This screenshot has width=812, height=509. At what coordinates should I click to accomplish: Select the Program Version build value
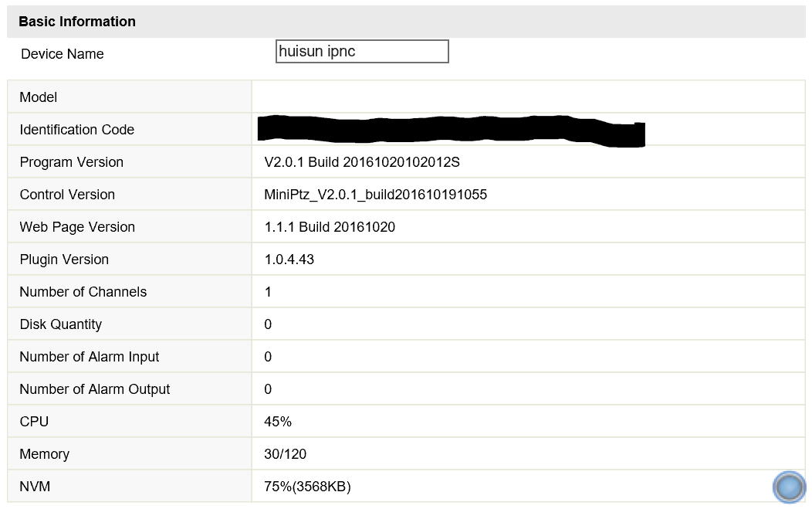[362, 162]
